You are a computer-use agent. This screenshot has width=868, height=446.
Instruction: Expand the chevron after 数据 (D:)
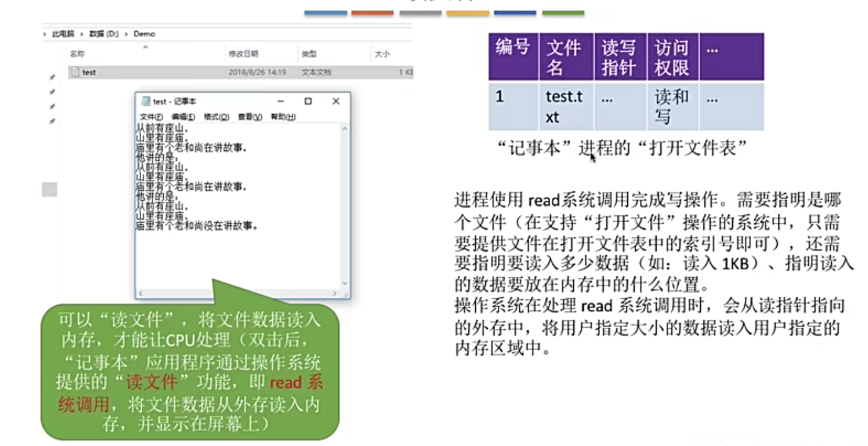[x=126, y=34]
